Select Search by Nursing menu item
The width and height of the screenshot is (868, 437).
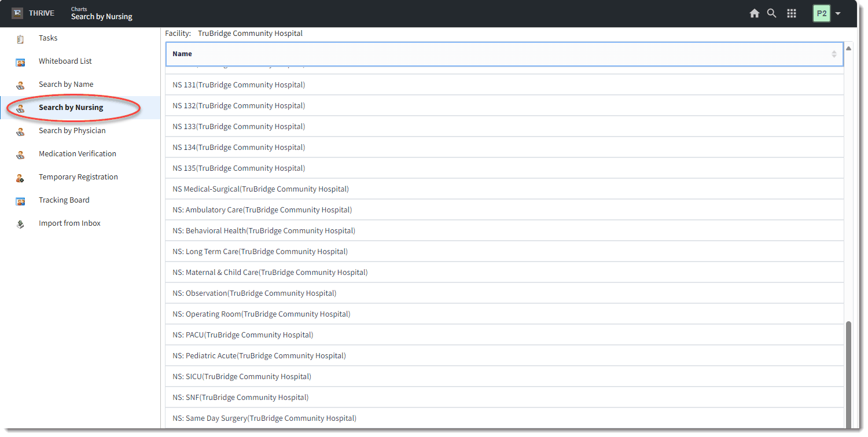80,108
